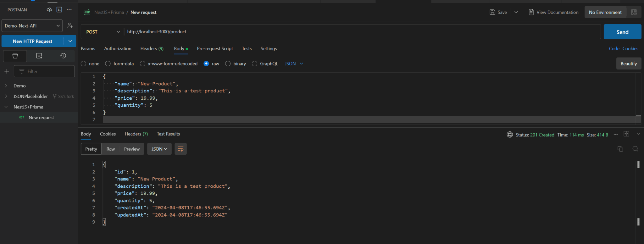This screenshot has width=644, height=244.
Task: Click the invite user icon beside the workspace
Action: coord(70,26)
